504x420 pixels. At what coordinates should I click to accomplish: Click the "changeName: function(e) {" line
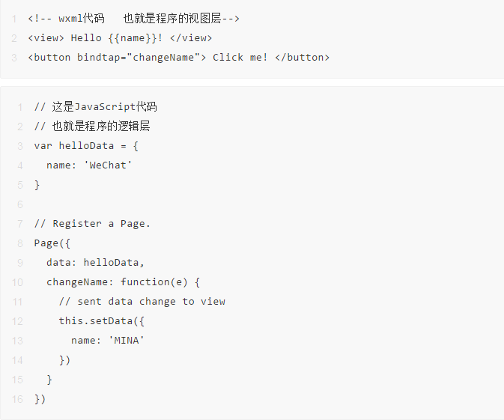pyautogui.click(x=124, y=281)
